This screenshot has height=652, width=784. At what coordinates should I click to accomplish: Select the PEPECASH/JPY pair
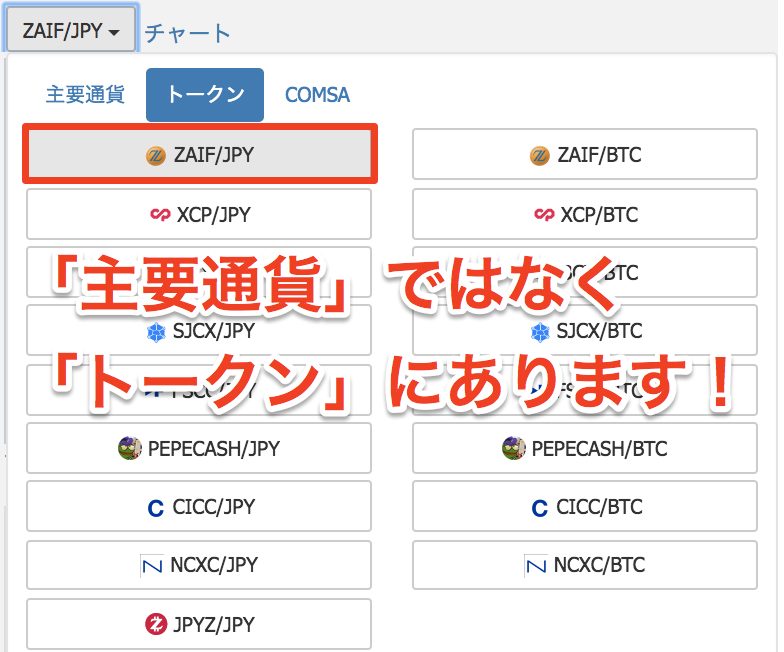(x=199, y=448)
